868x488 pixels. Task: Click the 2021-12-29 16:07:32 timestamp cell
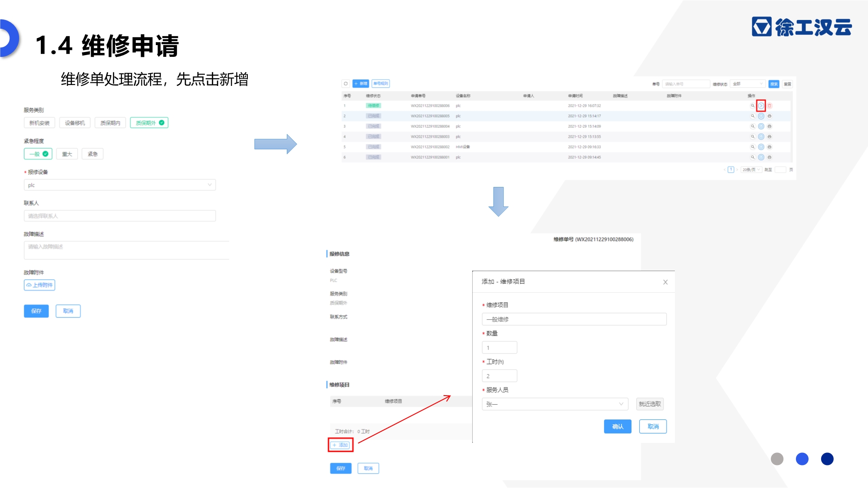click(584, 106)
